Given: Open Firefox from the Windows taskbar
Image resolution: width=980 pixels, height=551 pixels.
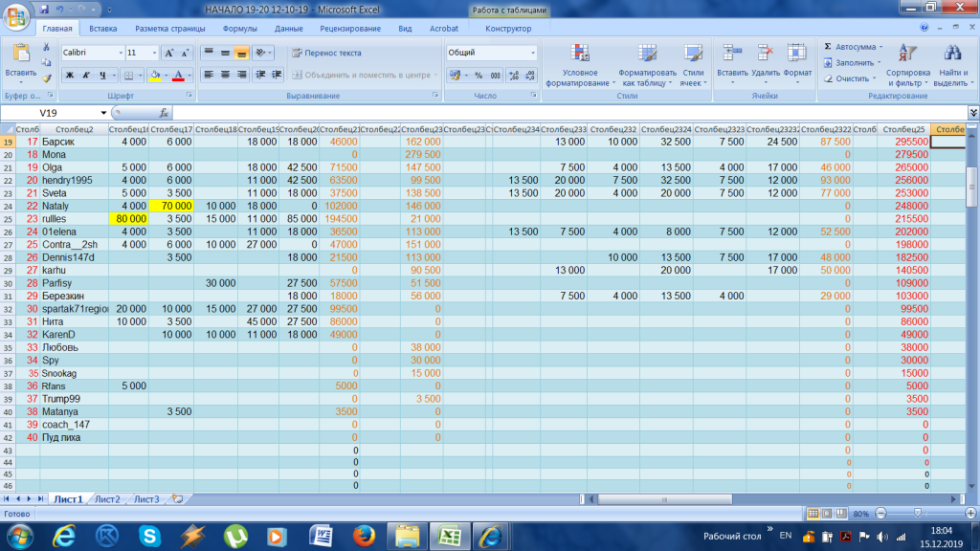Looking at the screenshot, I should pyautogui.click(x=364, y=534).
